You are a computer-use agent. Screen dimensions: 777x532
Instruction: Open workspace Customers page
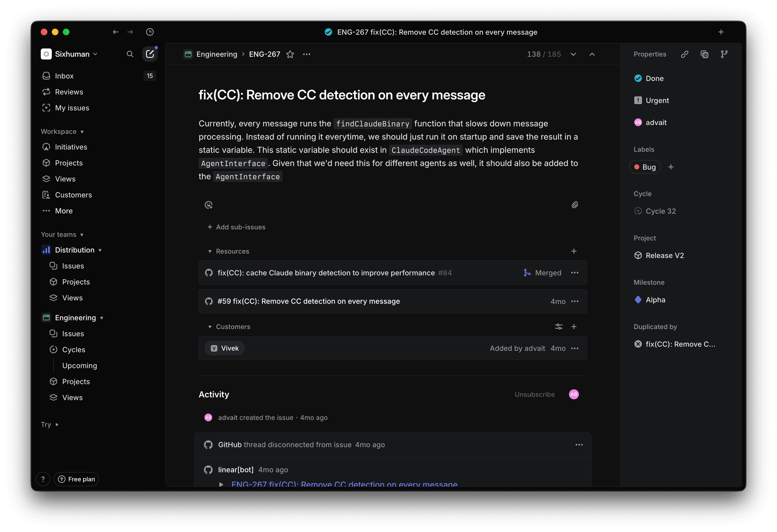pyautogui.click(x=98, y=195)
